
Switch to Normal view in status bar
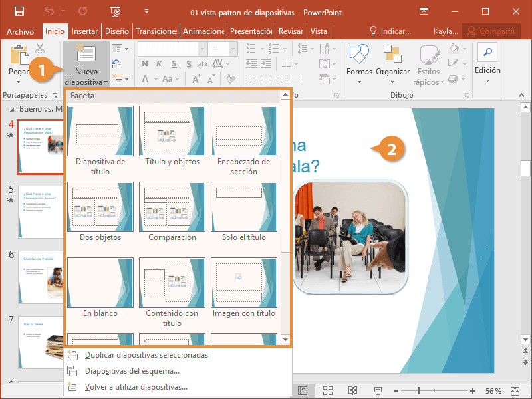click(303, 391)
